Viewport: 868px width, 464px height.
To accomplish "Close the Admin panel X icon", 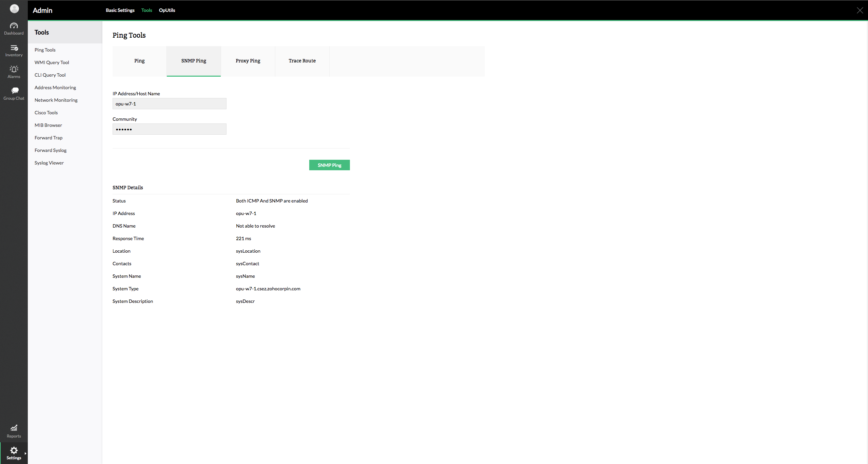I will pyautogui.click(x=860, y=11).
